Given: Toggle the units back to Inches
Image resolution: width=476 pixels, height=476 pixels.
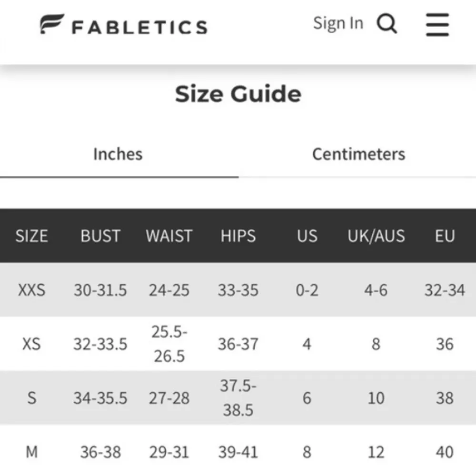Looking at the screenshot, I should (117, 154).
